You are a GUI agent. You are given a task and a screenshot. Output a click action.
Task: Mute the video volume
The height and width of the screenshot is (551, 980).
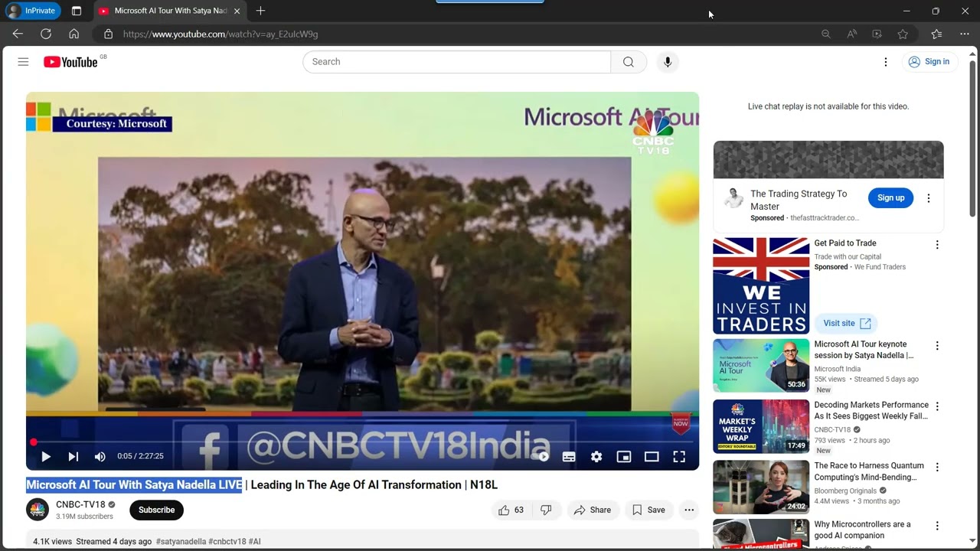point(100,457)
